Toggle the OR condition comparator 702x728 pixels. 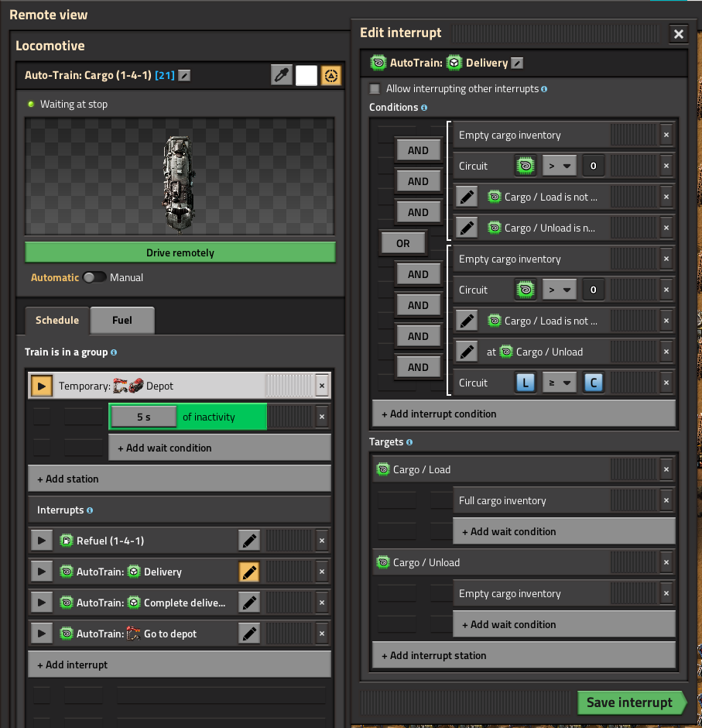click(x=402, y=243)
